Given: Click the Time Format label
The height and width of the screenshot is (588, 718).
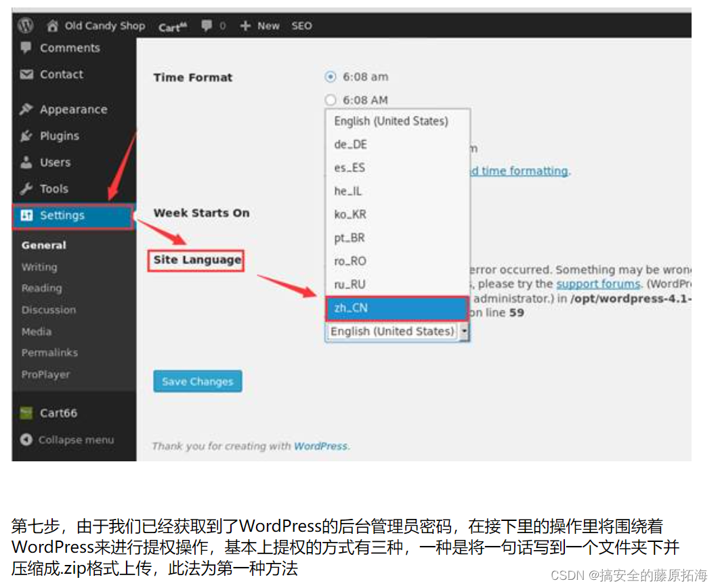Looking at the screenshot, I should pos(193,77).
